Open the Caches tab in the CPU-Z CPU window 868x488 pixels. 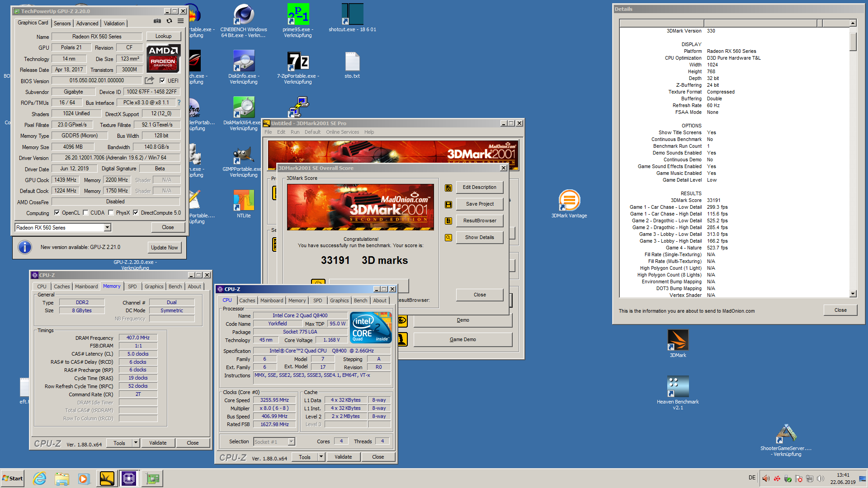[x=247, y=300]
